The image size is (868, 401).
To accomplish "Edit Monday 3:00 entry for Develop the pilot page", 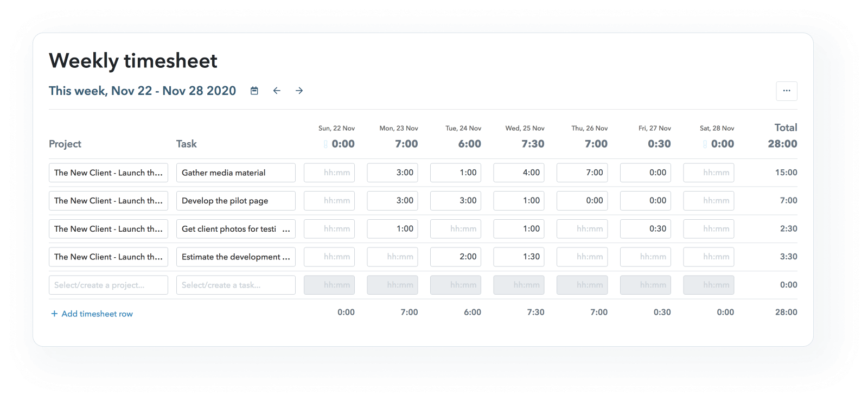I will (x=393, y=201).
